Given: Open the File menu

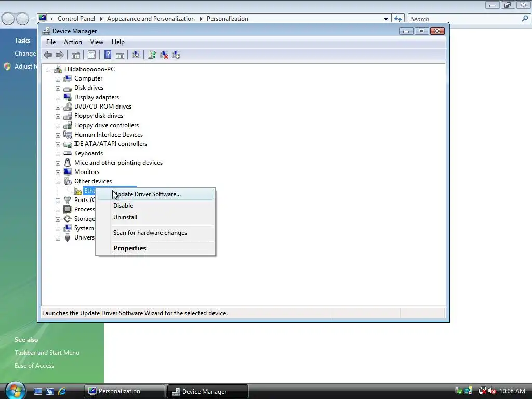Looking at the screenshot, I should click(51, 42).
